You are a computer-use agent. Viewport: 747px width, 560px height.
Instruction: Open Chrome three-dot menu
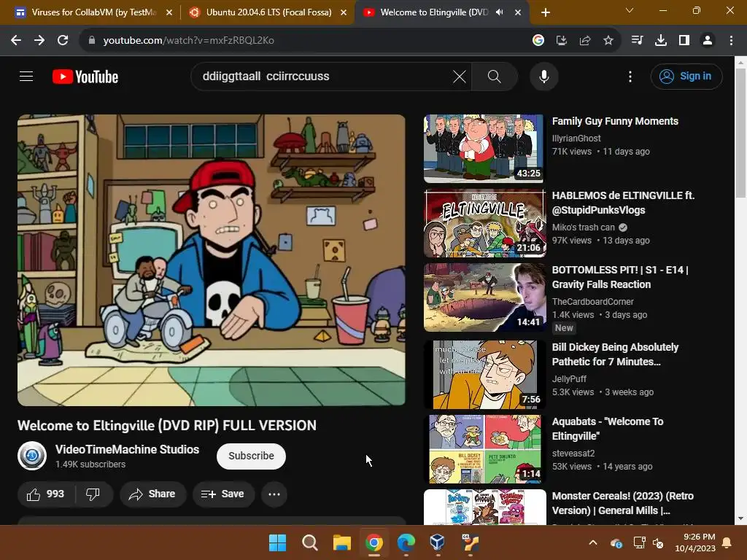coord(731,41)
